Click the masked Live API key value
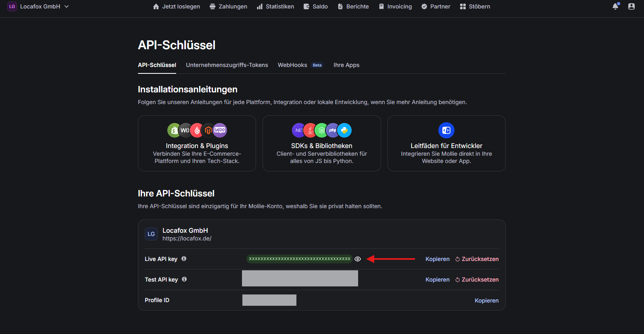The width and height of the screenshot is (644, 334). [300, 259]
